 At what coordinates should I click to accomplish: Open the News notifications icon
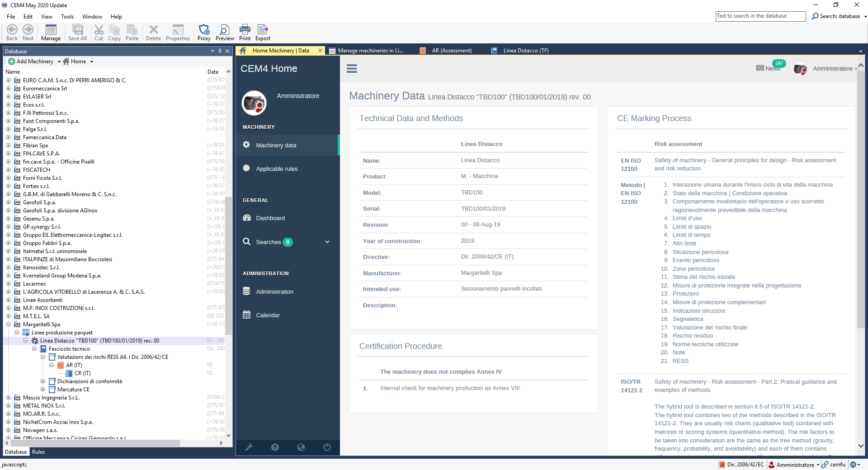tap(768, 68)
